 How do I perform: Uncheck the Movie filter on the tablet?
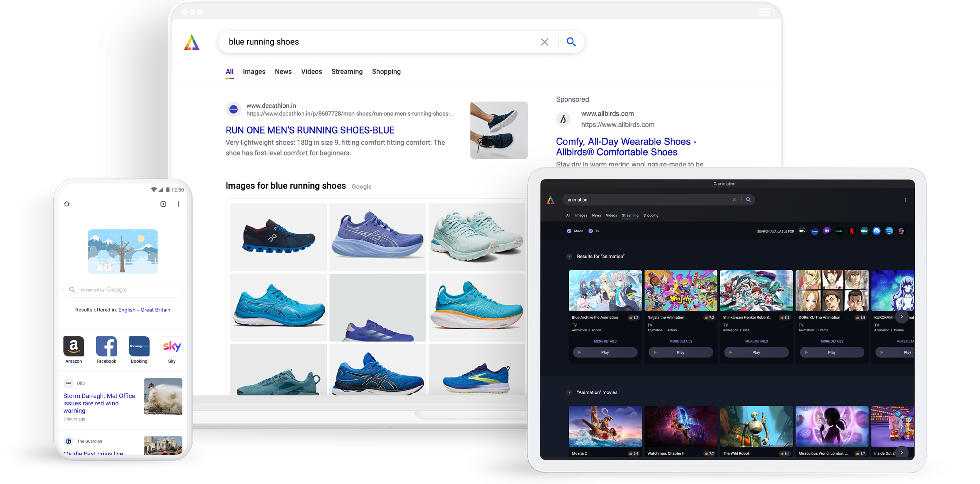[569, 231]
